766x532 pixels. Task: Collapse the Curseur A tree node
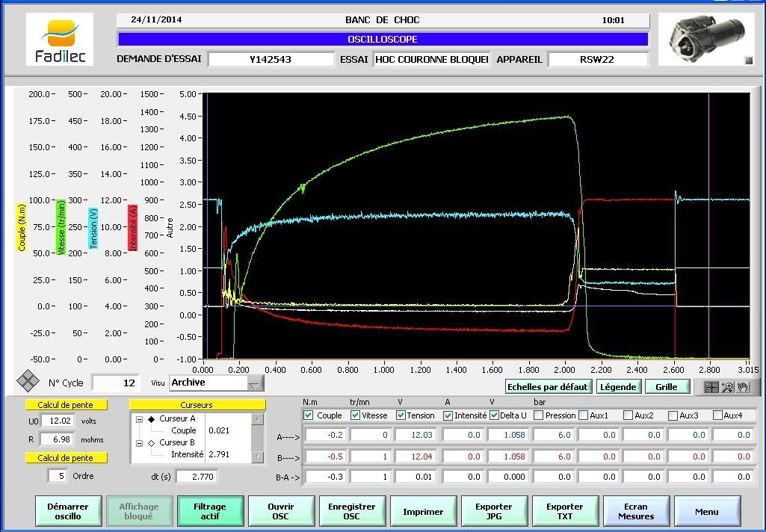pyautogui.click(x=140, y=419)
